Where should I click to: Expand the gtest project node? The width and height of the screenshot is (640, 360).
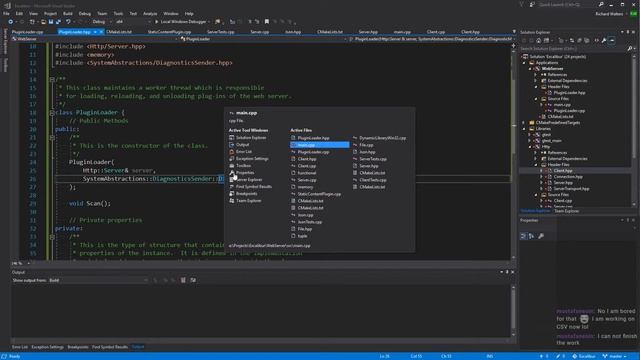click(530, 135)
